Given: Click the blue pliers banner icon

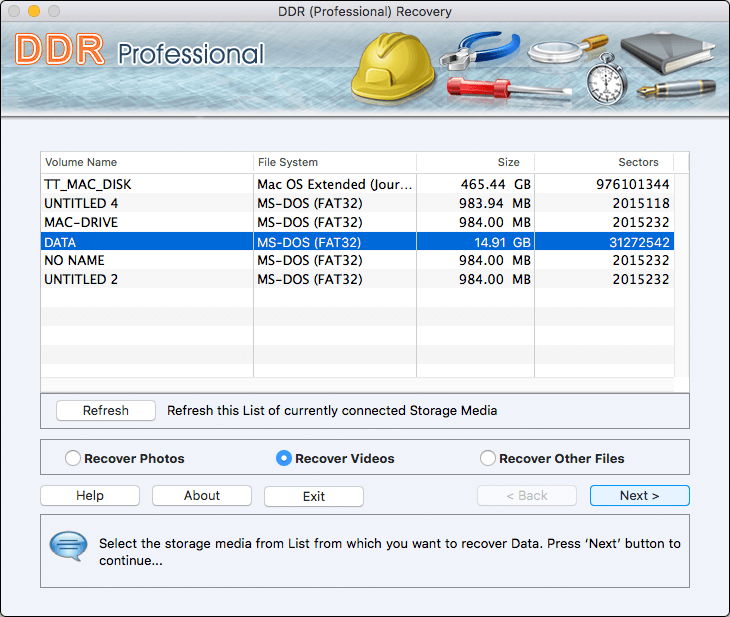Looking at the screenshot, I should coord(480,49).
